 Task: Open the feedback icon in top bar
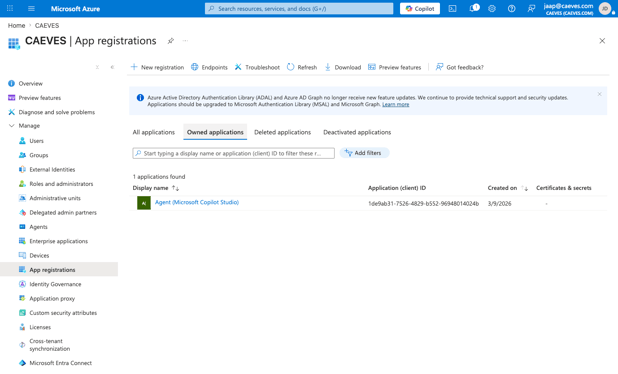531,8
